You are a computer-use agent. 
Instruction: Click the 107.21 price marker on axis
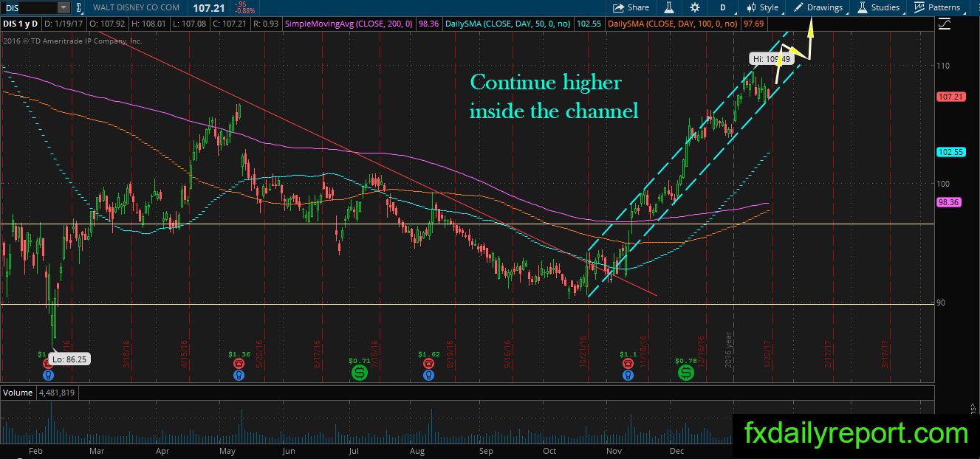[948, 97]
